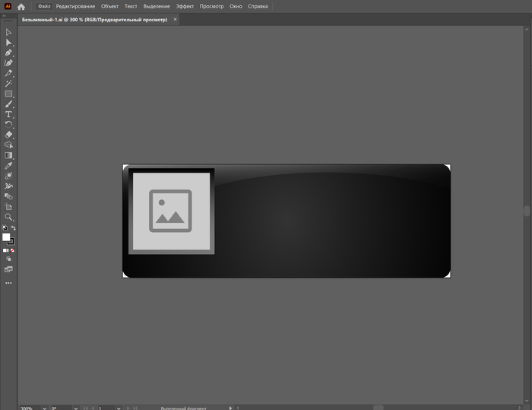
Task: Open the Эффект menu
Action: click(185, 6)
